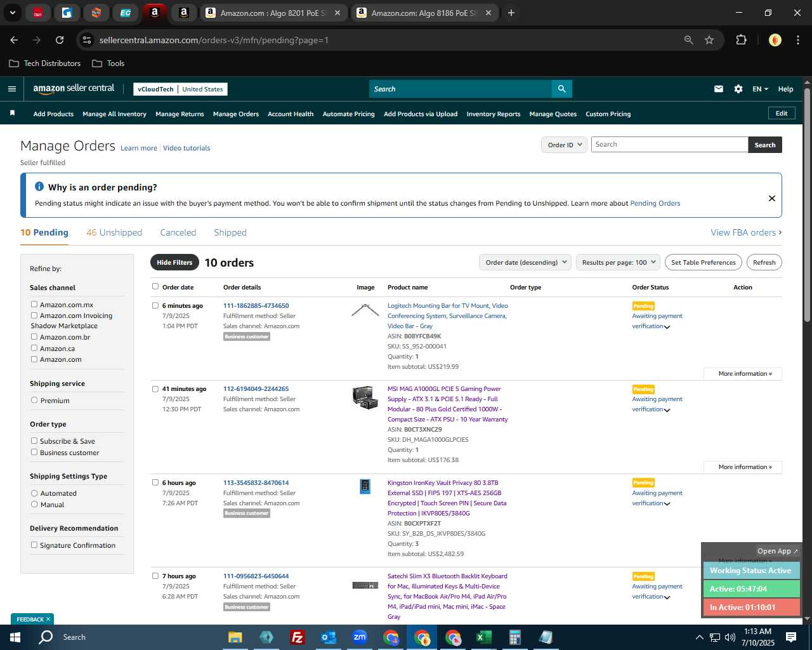Open Manage All Inventory menu item
812x650 pixels.
pos(114,114)
